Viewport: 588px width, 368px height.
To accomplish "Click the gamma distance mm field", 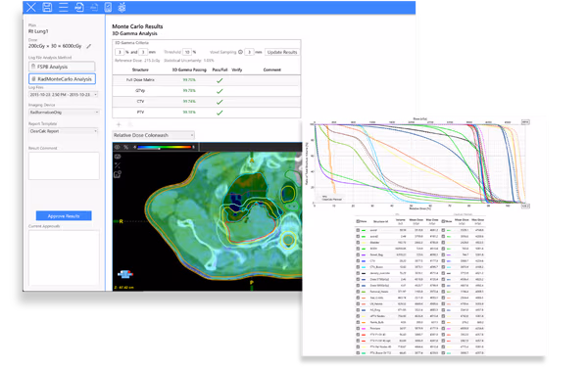I will click(x=143, y=52).
